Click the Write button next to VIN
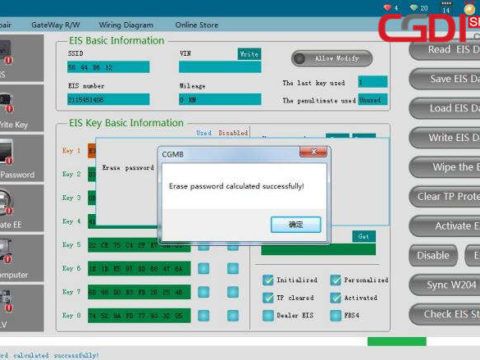The height and width of the screenshot is (360, 480). tap(249, 54)
